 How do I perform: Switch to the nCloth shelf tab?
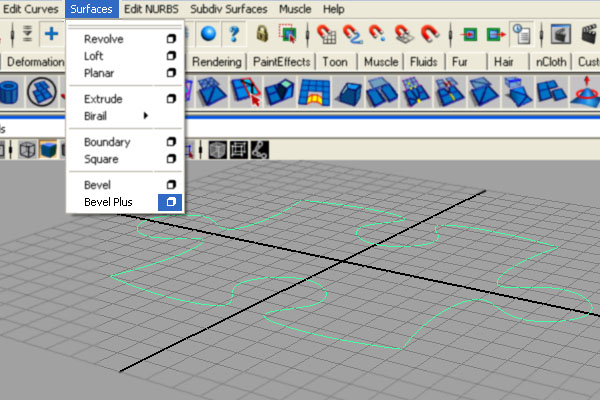551,62
